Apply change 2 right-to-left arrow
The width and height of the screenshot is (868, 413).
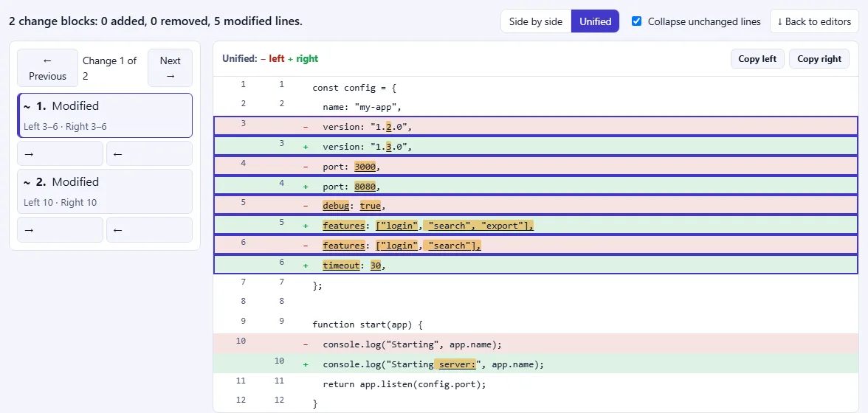(149, 229)
